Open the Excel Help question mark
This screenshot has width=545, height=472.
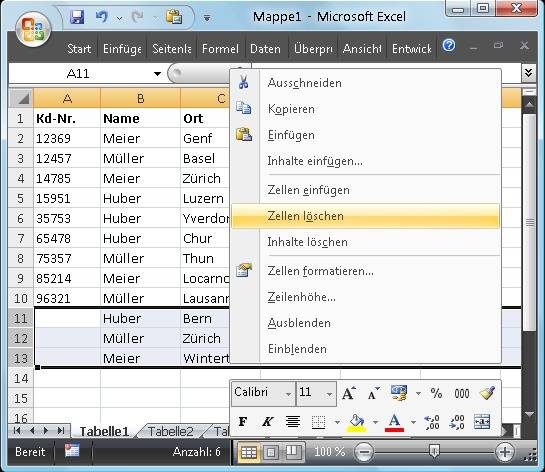(x=449, y=45)
